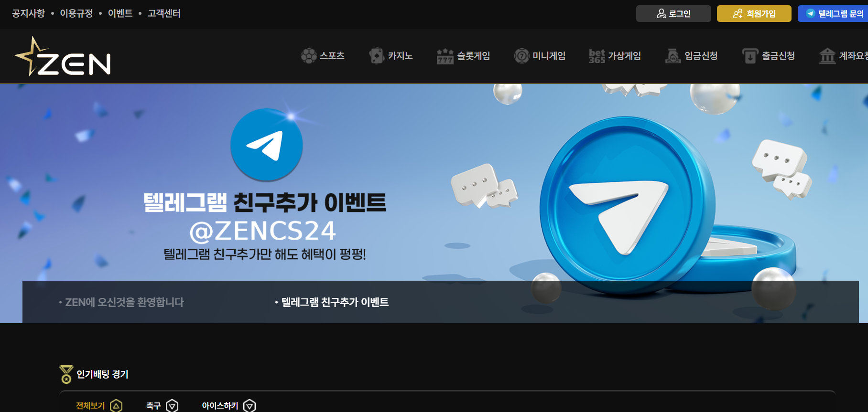
Task: Collapse the 전체보기 up-arrow toggle
Action: (116, 406)
